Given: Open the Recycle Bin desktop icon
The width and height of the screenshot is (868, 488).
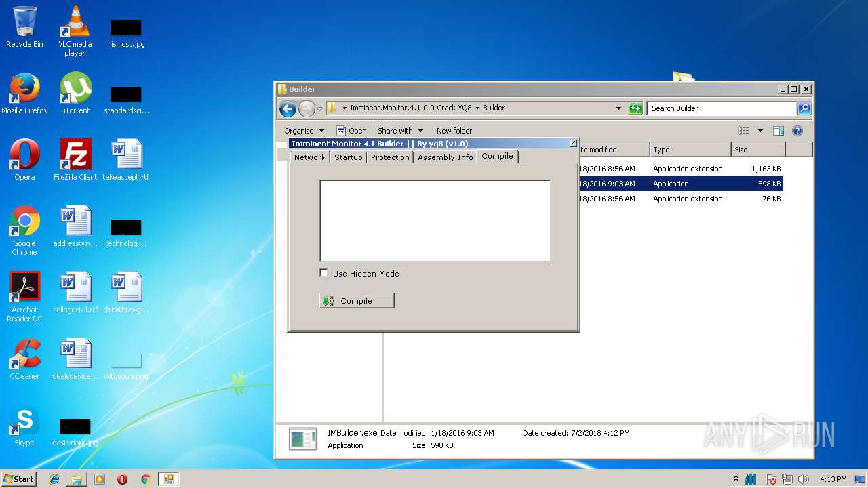Looking at the screenshot, I should [24, 27].
